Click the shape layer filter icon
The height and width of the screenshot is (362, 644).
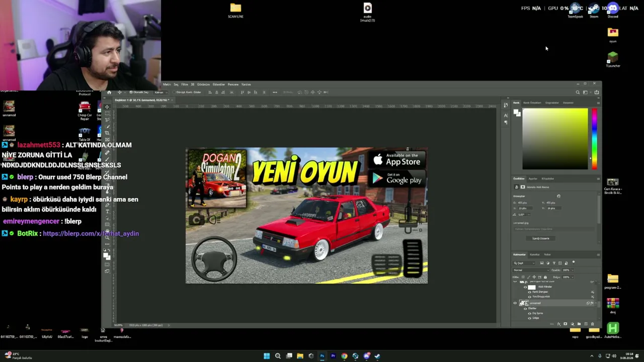tap(560, 263)
